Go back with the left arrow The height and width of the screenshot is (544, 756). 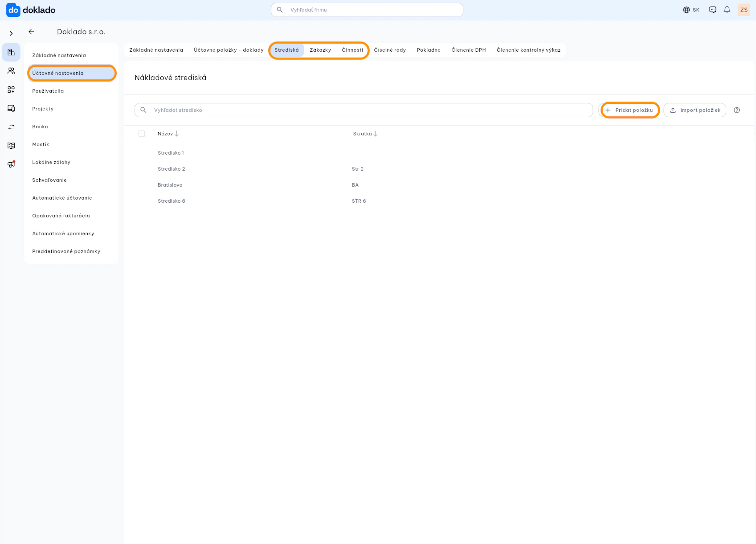[x=31, y=32]
